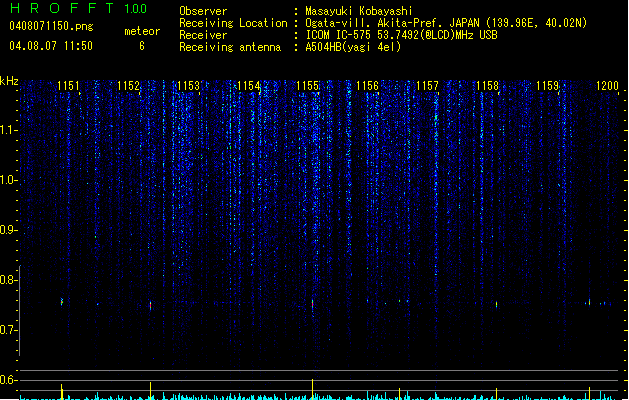This screenshot has height=400, width=629.
Task: Click the 1.0 kHz frequency axis label
Action: pyautogui.click(x=8, y=180)
